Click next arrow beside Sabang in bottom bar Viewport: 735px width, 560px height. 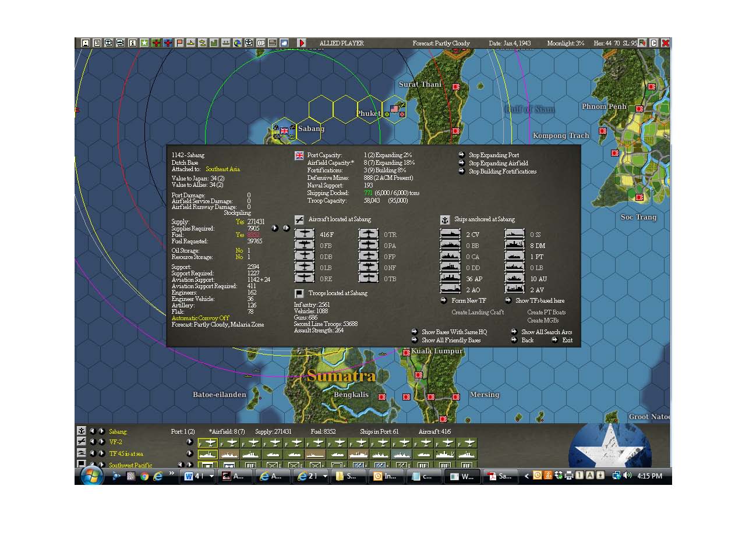tap(102, 431)
